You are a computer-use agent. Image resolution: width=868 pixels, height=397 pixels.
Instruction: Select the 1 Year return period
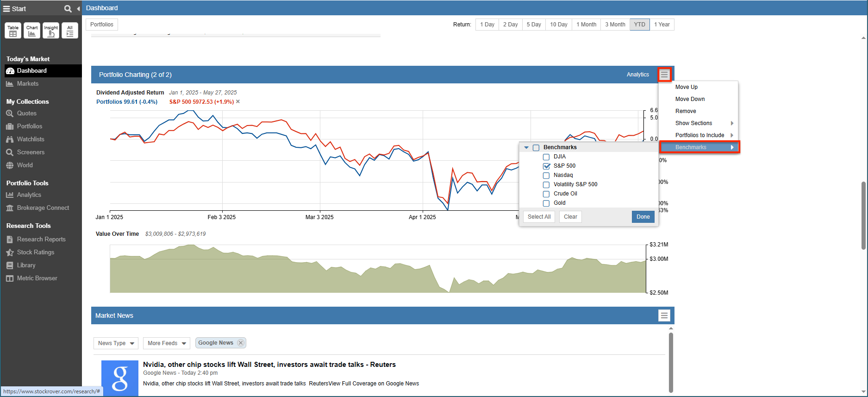(x=662, y=25)
